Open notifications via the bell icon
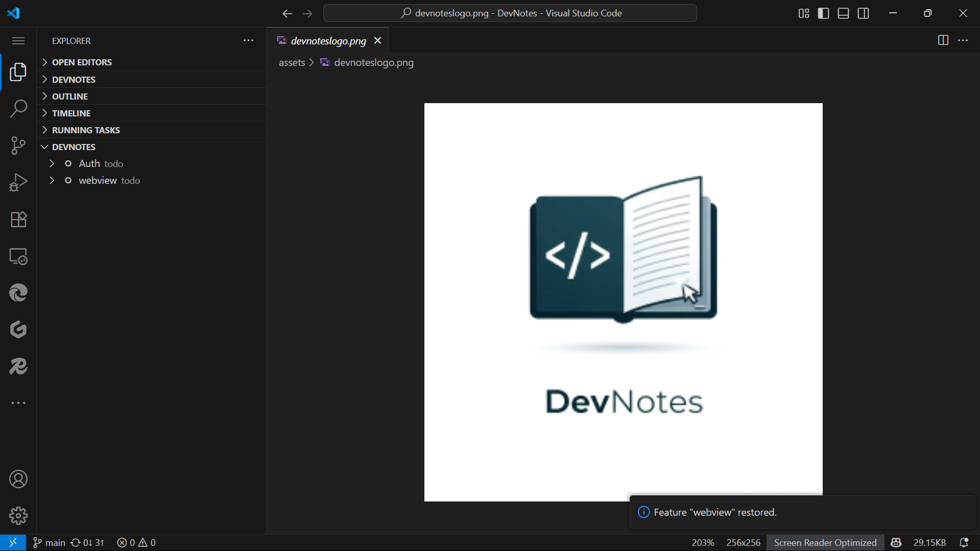 point(965,542)
